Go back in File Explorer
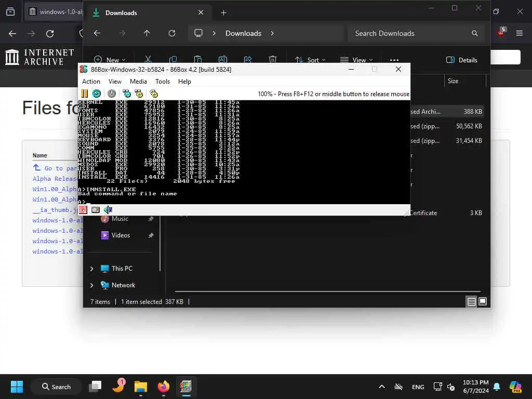This screenshot has width=532, height=399. [x=97, y=33]
